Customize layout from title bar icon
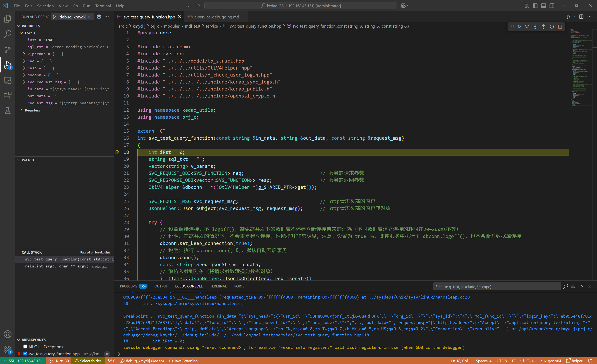Viewport: 597px width, 364px height. click(x=527, y=6)
